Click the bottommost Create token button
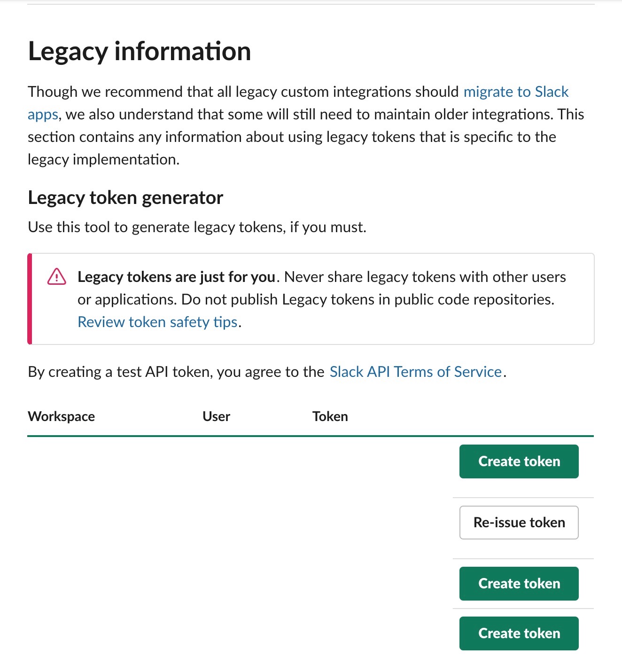 click(x=519, y=633)
